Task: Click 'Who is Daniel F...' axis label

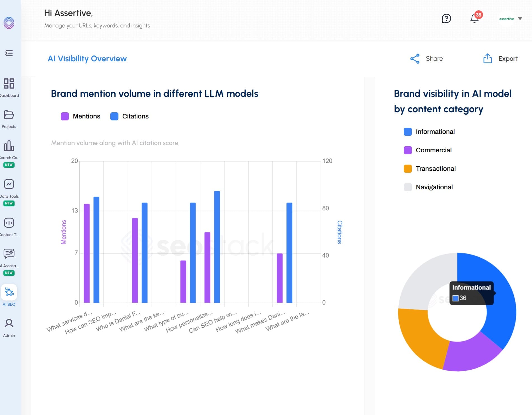Action: point(118,321)
